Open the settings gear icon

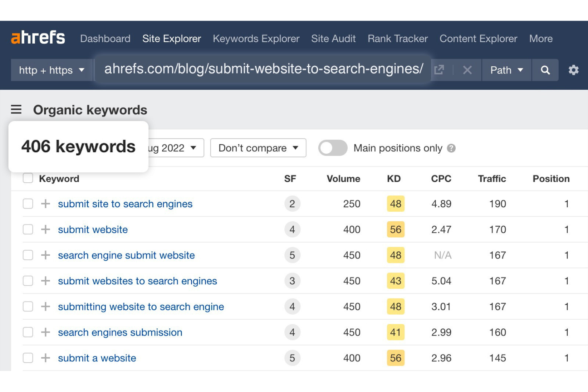click(x=574, y=70)
